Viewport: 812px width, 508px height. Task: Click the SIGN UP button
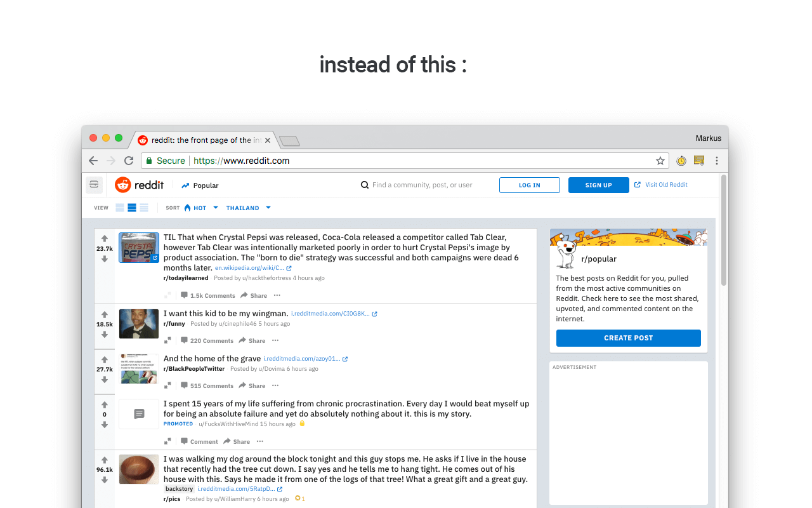click(x=599, y=185)
